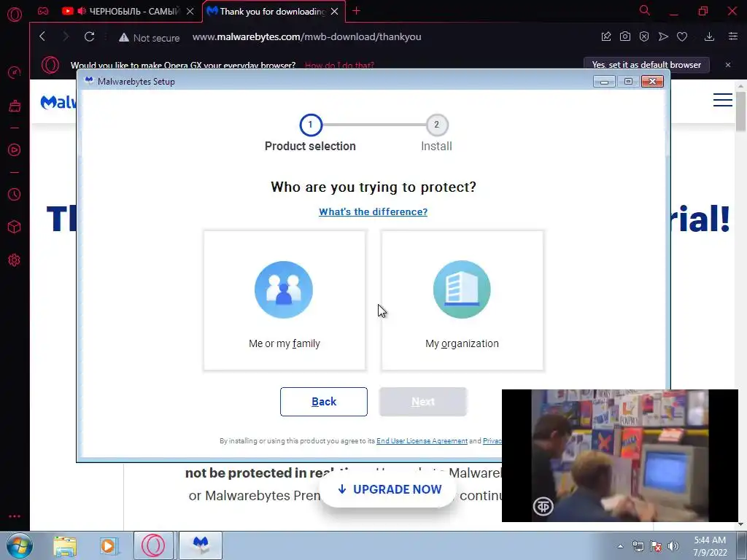Click the Malwarebytes Setup taskbar button
The image size is (747, 560).
coord(201,545)
